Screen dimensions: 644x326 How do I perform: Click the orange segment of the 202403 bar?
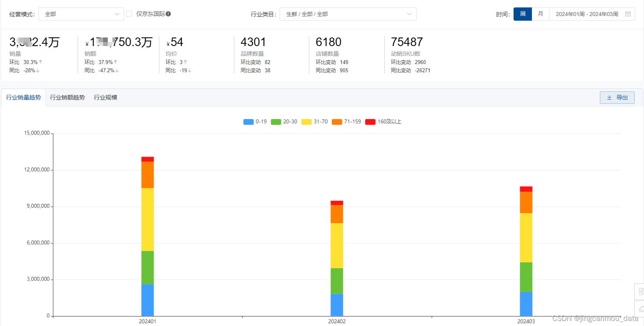[x=526, y=202]
